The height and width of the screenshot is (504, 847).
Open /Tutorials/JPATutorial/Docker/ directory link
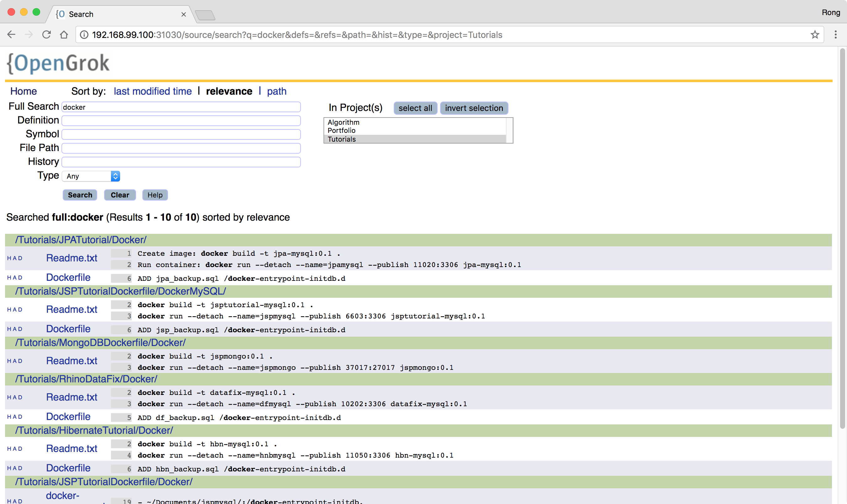[81, 240]
